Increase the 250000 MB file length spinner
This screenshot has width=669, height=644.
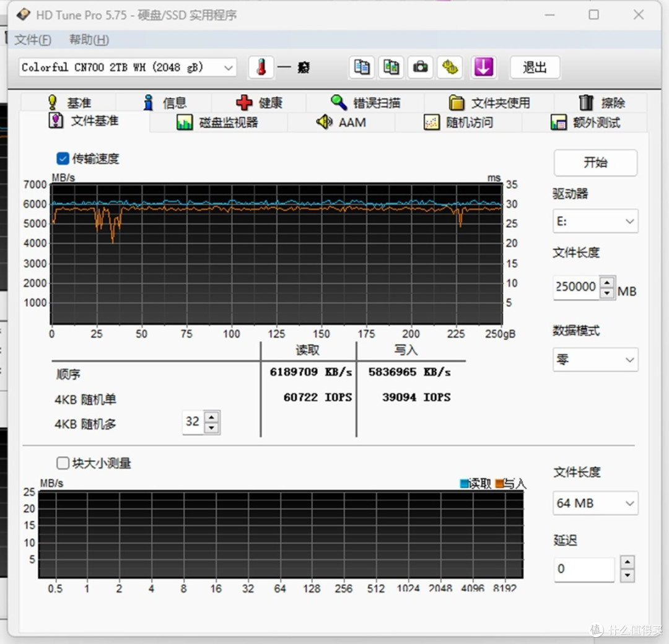point(606,282)
